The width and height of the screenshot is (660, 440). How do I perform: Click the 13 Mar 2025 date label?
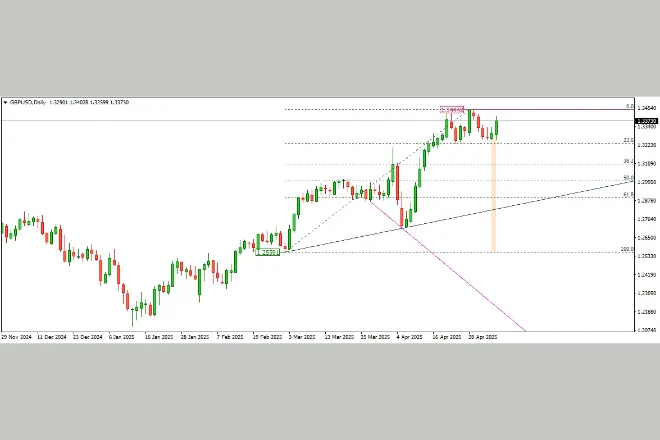coord(339,337)
